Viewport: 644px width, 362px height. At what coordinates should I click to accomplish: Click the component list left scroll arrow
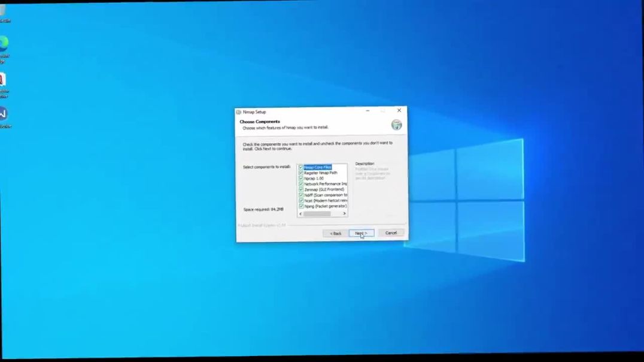pos(300,213)
